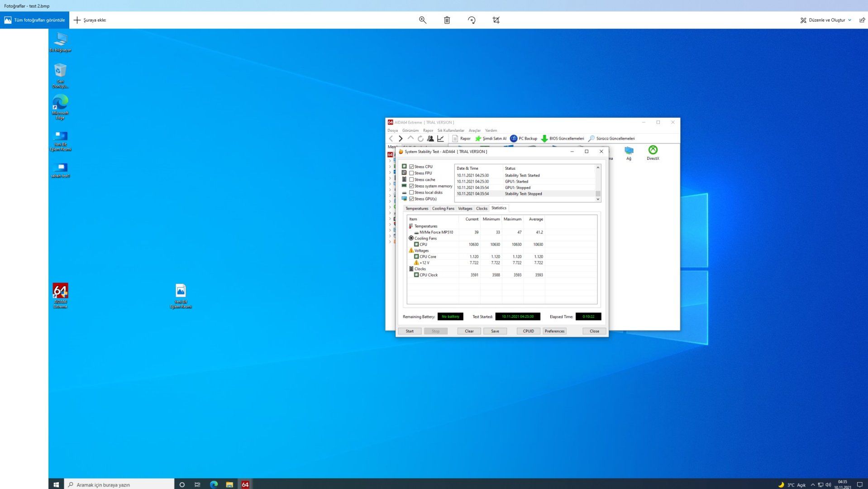The width and height of the screenshot is (868, 489).
Task: Enable the Stress cache checkbox
Action: click(411, 180)
